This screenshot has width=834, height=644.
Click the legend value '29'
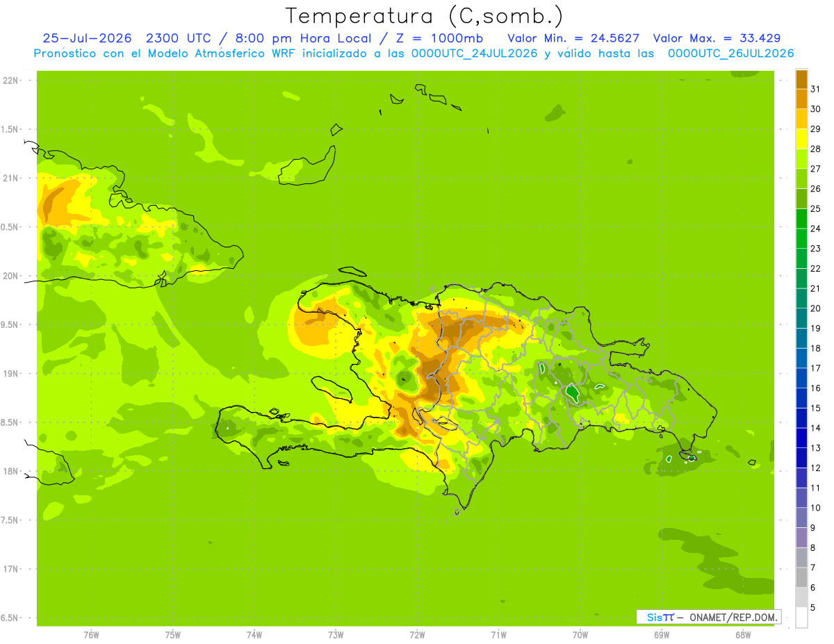click(x=816, y=129)
